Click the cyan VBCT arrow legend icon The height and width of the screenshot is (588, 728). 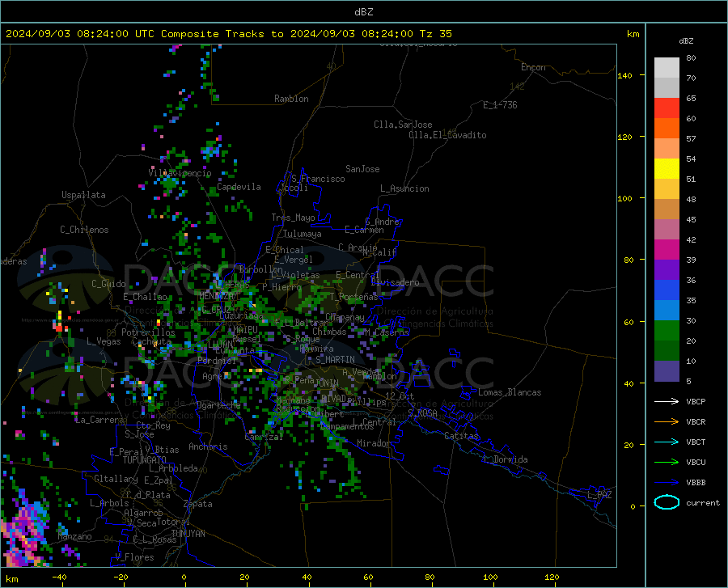tap(667, 442)
